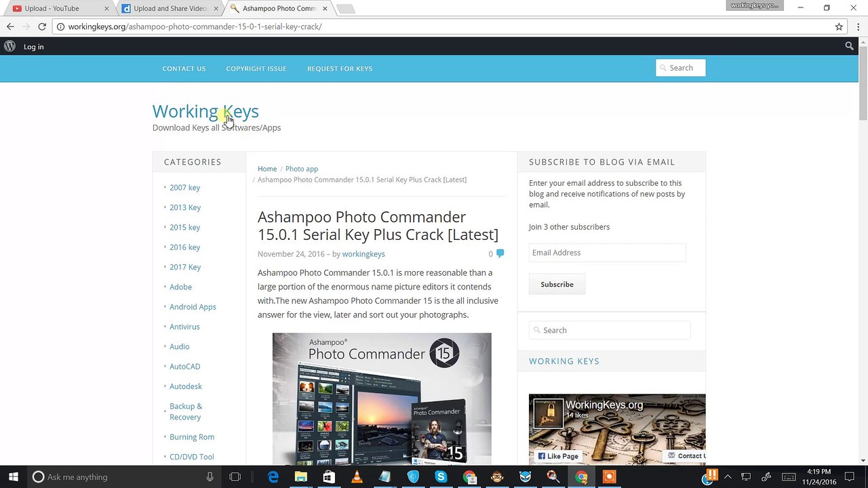Close the Upload - YouTube tab
The width and height of the screenshot is (868, 488).
[x=106, y=9]
